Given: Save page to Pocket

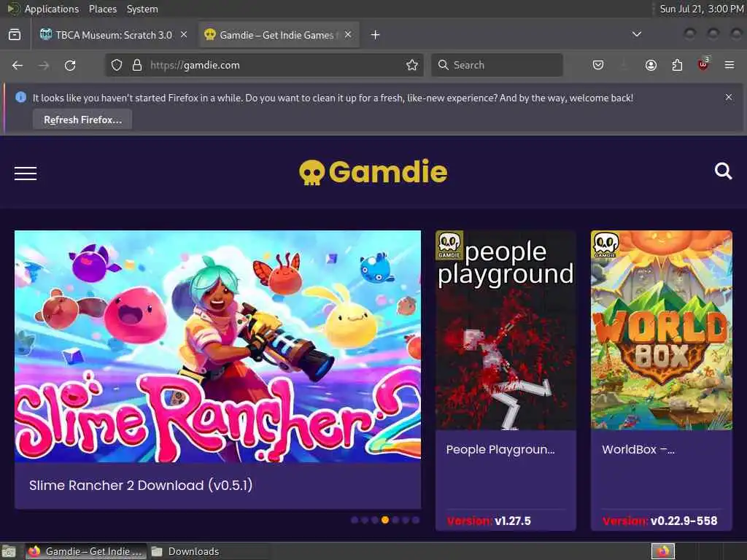Looking at the screenshot, I should [598, 65].
